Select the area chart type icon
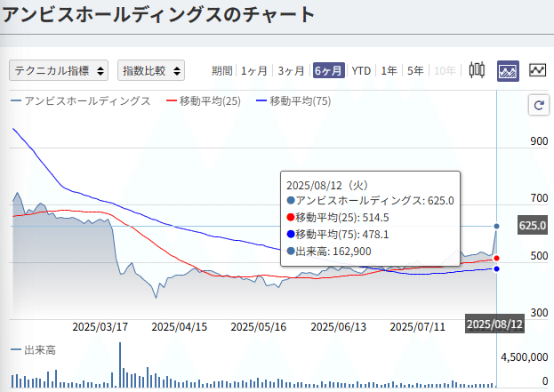The width and height of the screenshot is (554, 392). click(508, 70)
